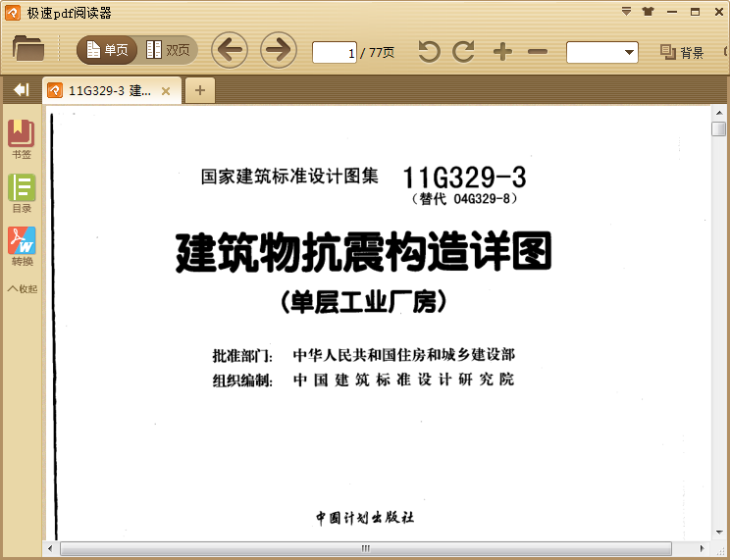
Task: Go to the previous page arrow
Action: click(x=230, y=50)
